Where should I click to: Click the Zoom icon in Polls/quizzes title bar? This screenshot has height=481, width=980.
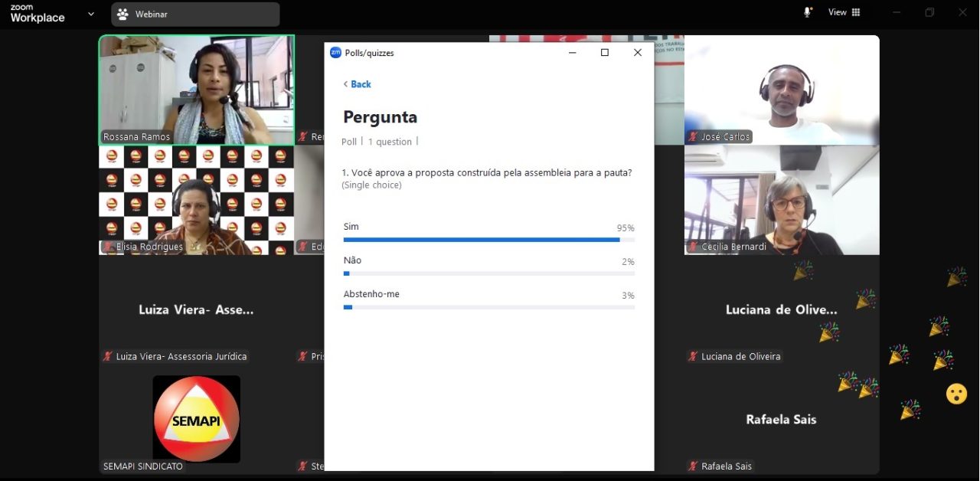(x=335, y=53)
